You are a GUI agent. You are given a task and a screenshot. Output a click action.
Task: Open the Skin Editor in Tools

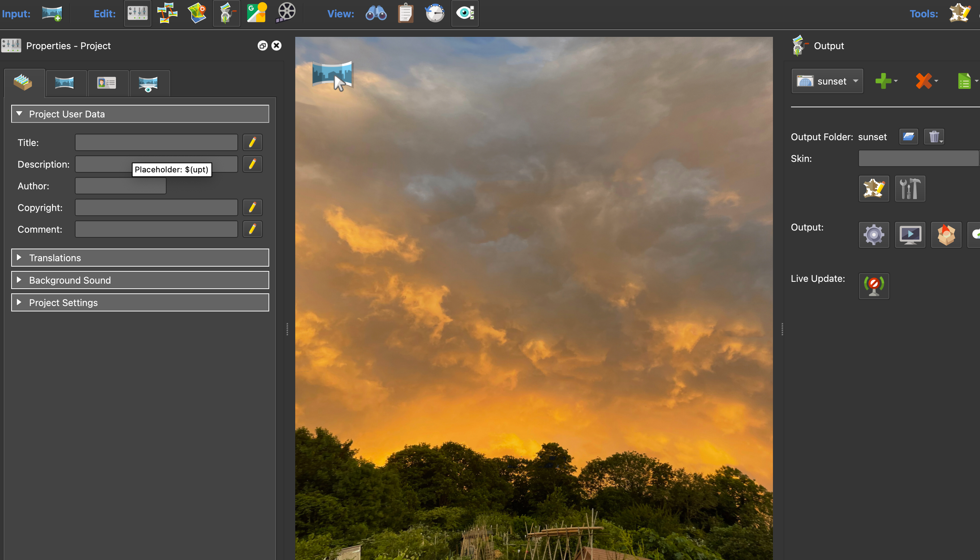959,13
